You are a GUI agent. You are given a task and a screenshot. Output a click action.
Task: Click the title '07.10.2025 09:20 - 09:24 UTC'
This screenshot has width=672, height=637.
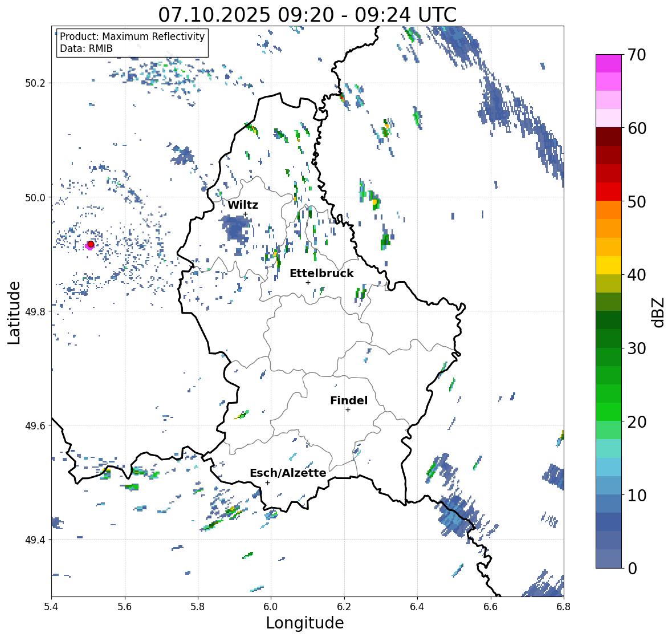(307, 15)
